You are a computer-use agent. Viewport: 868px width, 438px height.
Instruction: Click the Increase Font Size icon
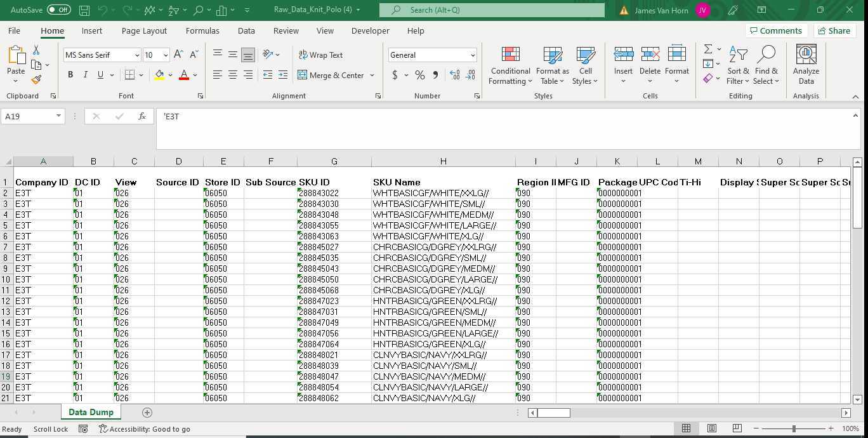[x=179, y=55]
